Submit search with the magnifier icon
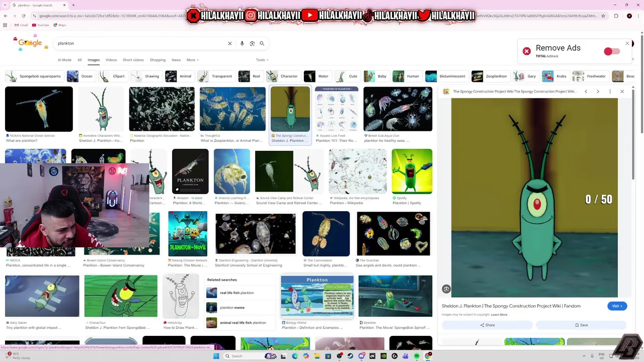Image resolution: width=644 pixels, height=362 pixels. click(262, 44)
